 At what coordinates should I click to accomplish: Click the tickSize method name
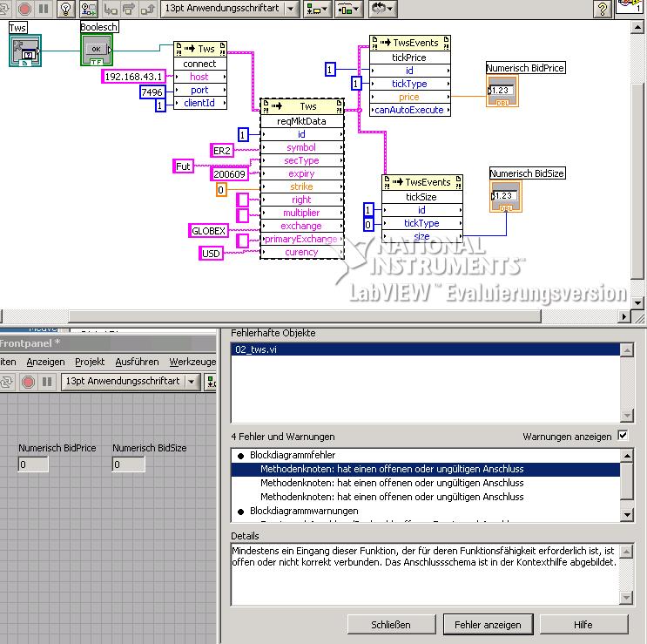coord(422,197)
